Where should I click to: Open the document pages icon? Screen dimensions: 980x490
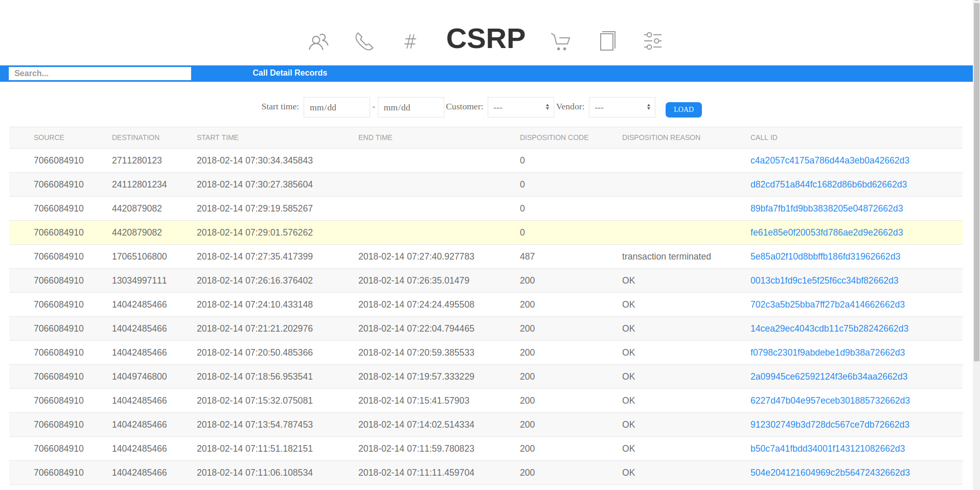[x=607, y=41]
